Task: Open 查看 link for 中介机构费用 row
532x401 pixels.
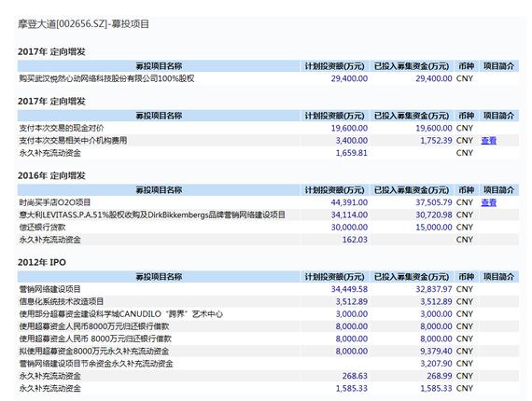Action: [x=488, y=140]
